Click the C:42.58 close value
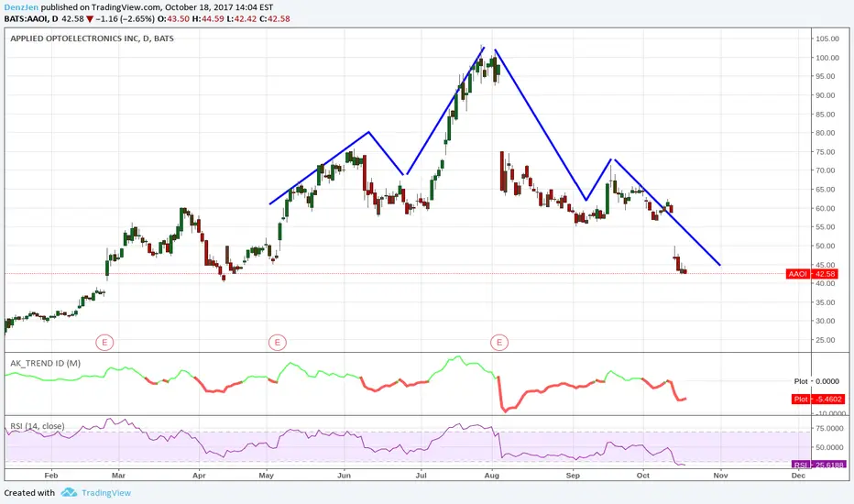The width and height of the screenshot is (854, 504). coord(275,18)
